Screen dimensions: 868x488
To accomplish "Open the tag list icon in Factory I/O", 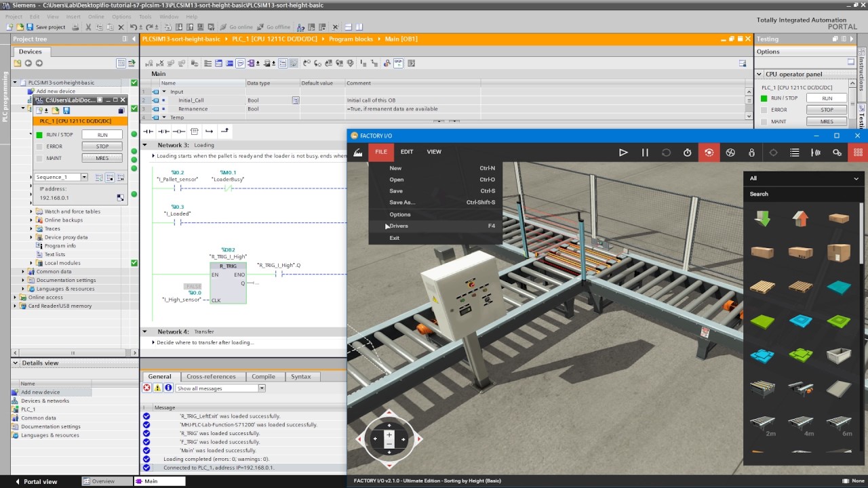I will [794, 152].
